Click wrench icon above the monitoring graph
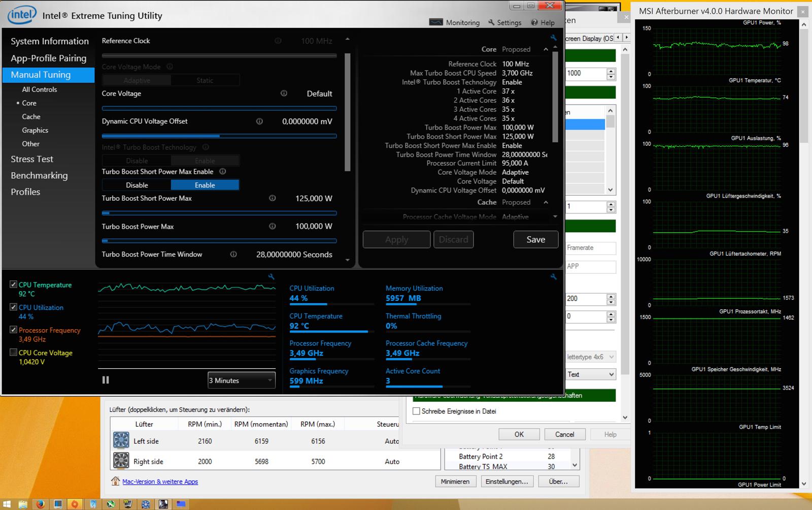Image resolution: width=812 pixels, height=510 pixels. (x=272, y=277)
